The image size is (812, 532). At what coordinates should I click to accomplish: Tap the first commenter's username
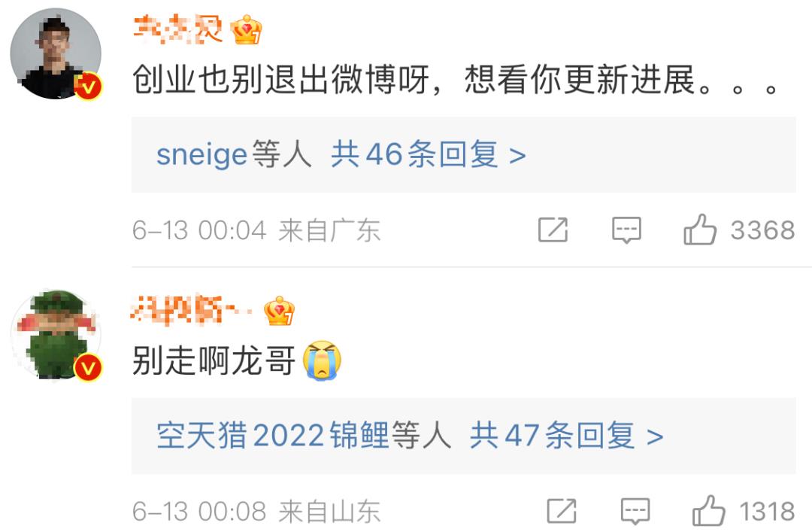178,29
